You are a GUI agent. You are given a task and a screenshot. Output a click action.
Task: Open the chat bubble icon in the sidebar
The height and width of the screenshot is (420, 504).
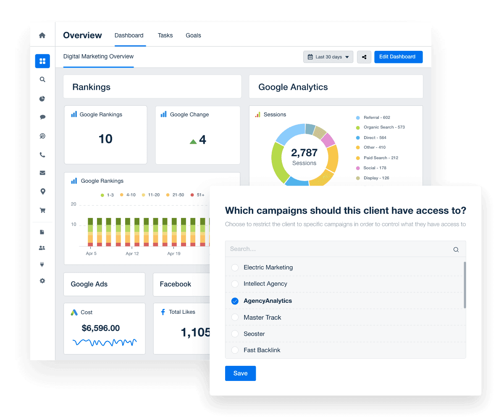(42, 117)
